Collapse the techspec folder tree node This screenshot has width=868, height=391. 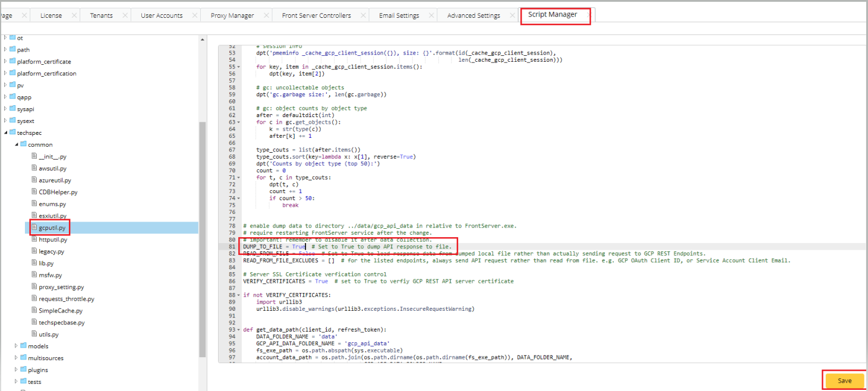coord(5,133)
